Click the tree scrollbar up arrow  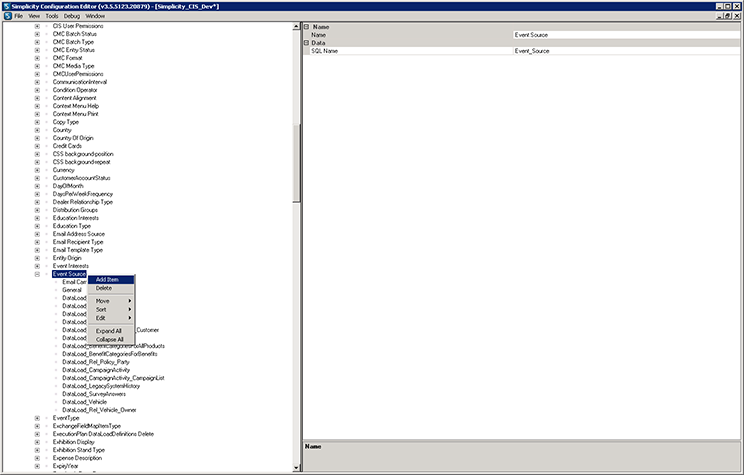297,27
